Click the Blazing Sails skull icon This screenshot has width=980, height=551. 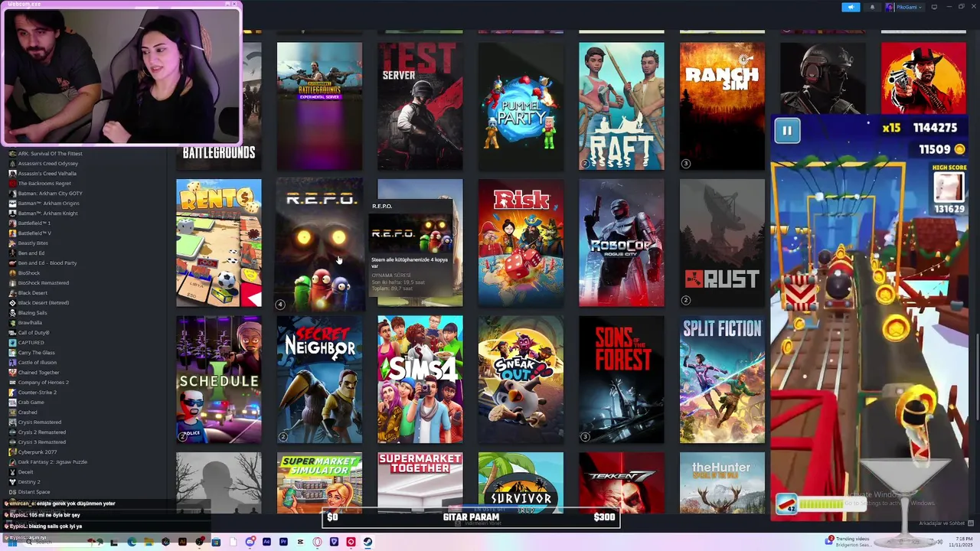point(12,313)
